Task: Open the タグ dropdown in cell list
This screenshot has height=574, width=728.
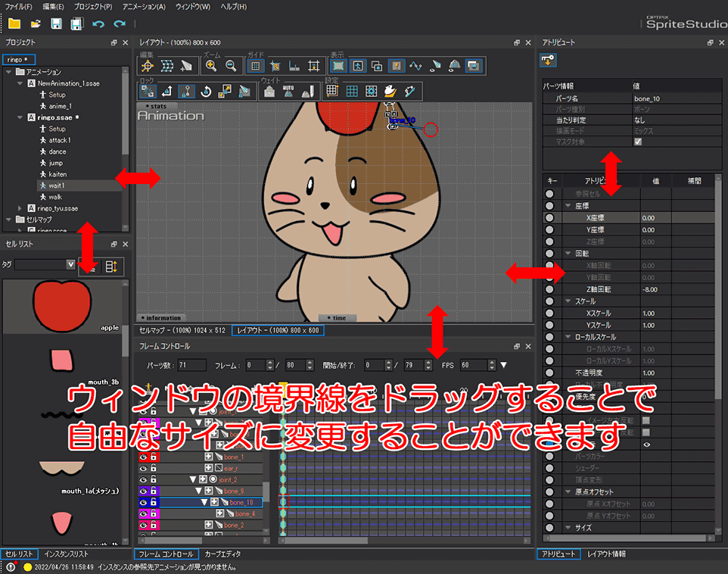Action: 70,264
